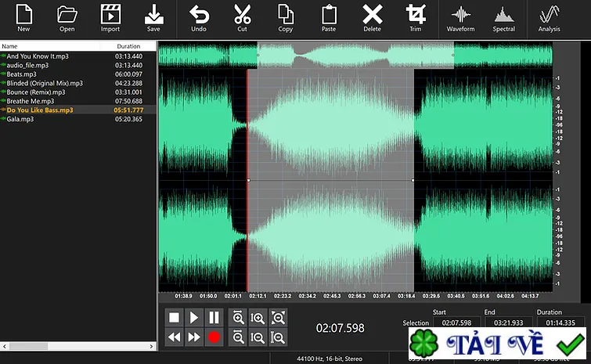Select Beats.mp3 in the file list

pos(78,74)
